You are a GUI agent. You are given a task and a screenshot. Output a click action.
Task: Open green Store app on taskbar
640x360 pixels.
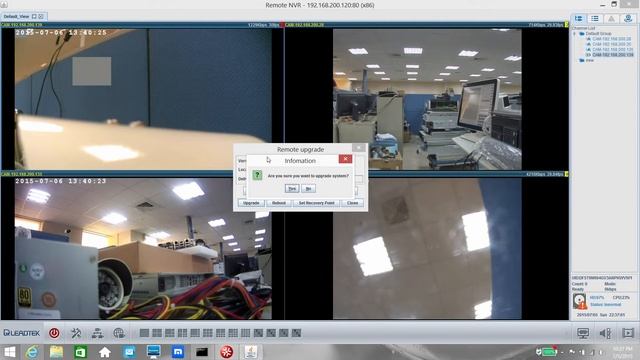pyautogui.click(x=80, y=352)
